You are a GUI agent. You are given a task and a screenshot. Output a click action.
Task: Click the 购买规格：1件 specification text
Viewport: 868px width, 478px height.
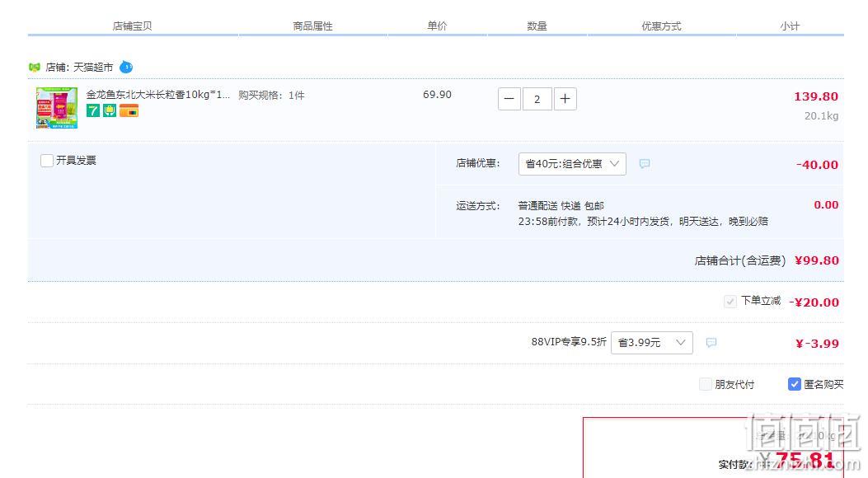[x=272, y=95]
